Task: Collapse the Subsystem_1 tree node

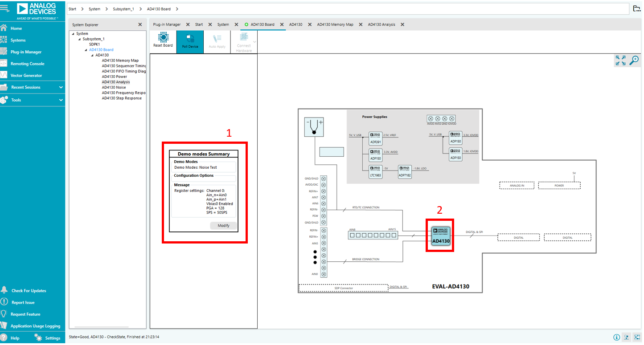Action: [79, 39]
